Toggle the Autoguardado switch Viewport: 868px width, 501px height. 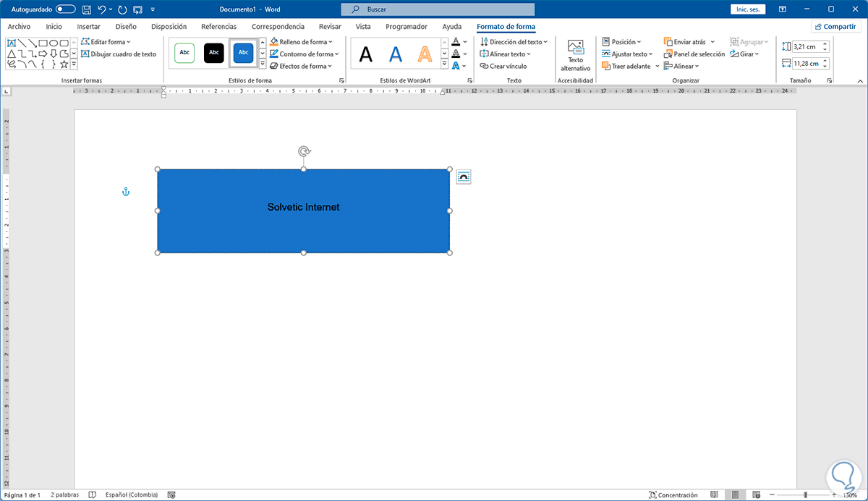(65, 9)
